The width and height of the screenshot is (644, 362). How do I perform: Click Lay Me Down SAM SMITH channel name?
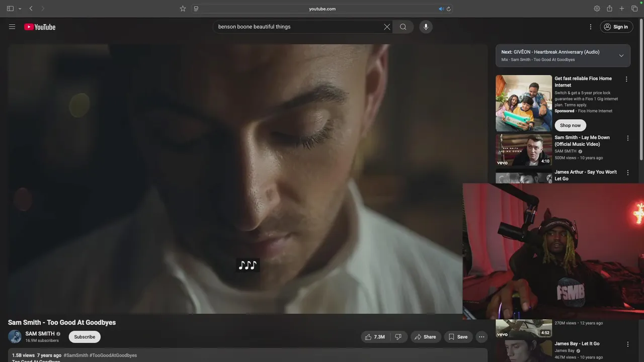coord(566,151)
